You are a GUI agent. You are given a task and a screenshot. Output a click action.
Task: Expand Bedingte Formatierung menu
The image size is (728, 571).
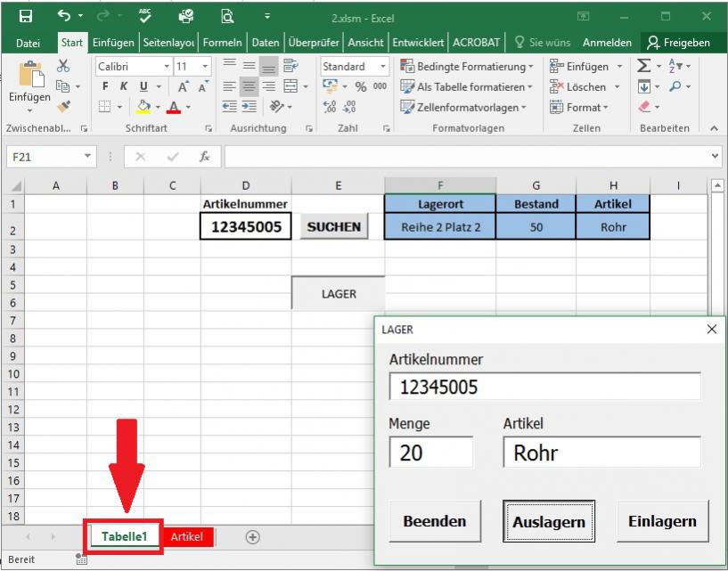click(x=467, y=67)
